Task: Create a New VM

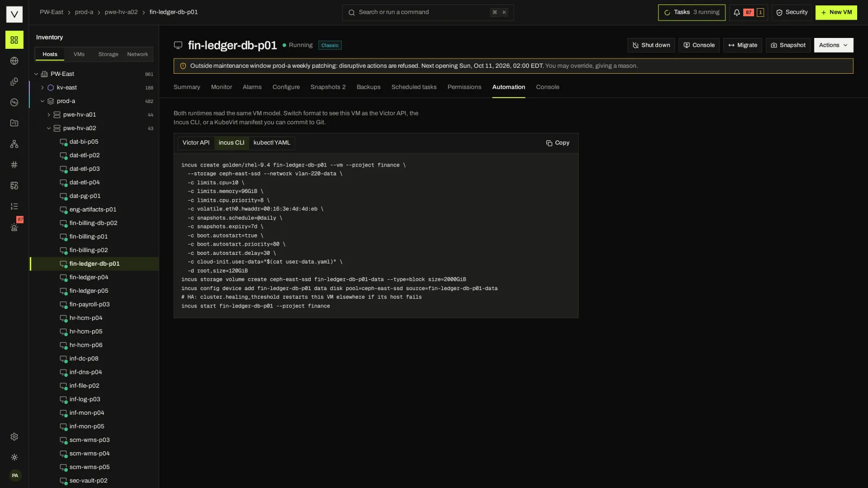Action: pos(836,12)
